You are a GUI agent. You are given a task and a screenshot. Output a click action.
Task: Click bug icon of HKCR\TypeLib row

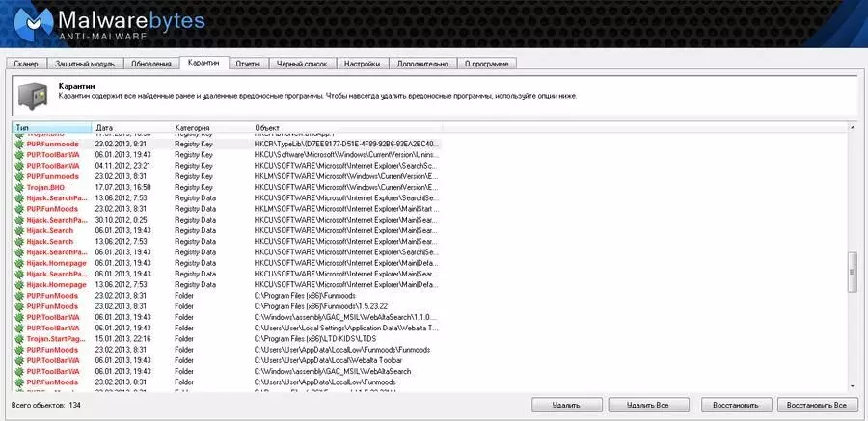[x=19, y=144]
